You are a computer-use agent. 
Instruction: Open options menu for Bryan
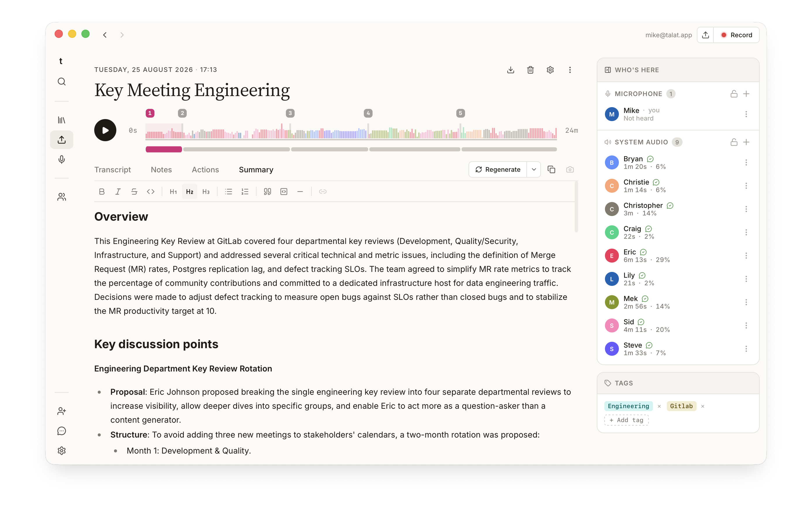(x=746, y=163)
